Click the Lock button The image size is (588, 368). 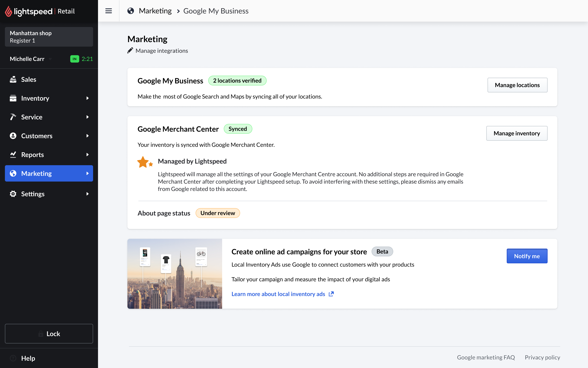click(49, 333)
